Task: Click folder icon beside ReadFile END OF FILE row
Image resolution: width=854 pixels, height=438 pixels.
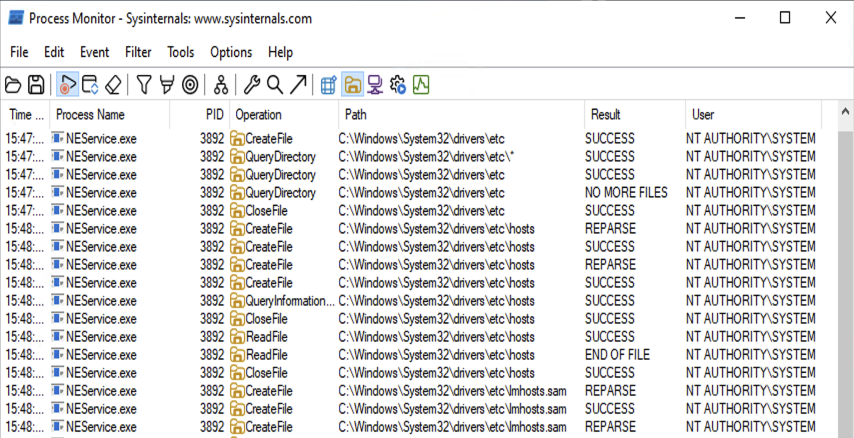Action: 237,355
